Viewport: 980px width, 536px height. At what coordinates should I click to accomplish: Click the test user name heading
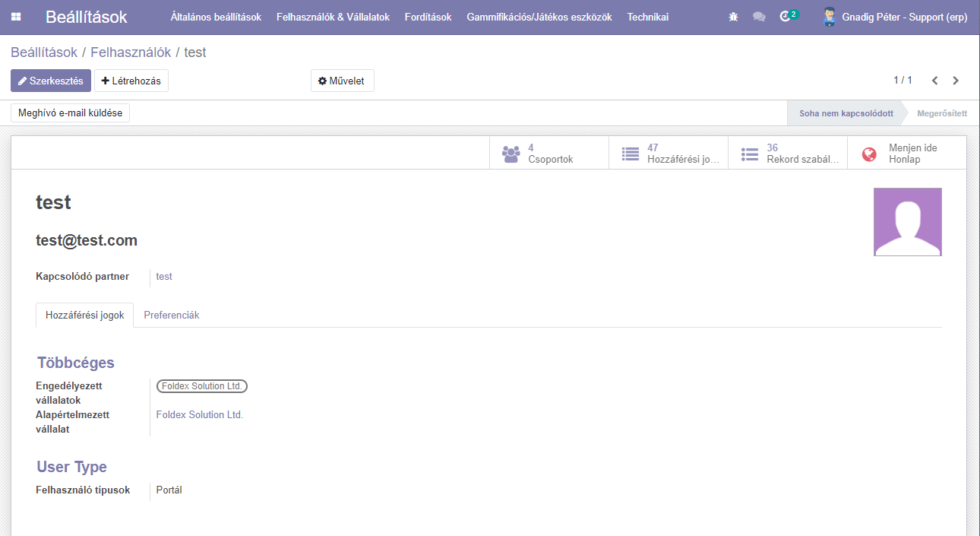[x=53, y=202]
